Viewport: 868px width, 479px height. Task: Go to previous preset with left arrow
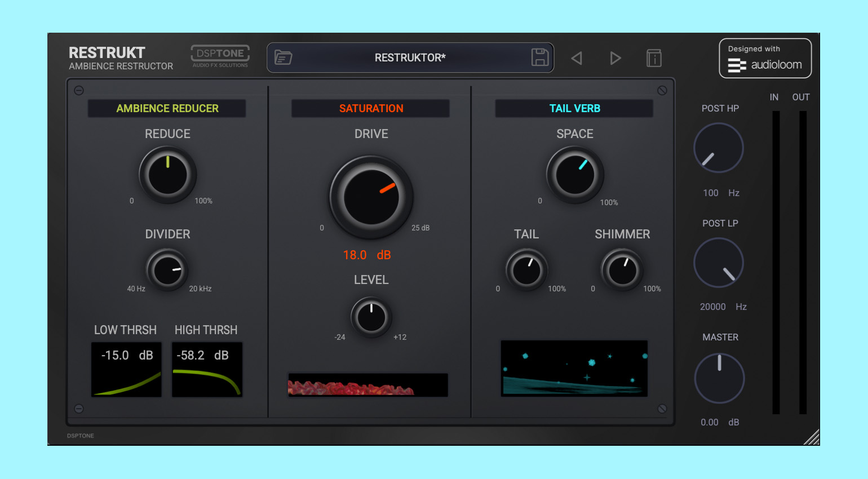point(576,58)
